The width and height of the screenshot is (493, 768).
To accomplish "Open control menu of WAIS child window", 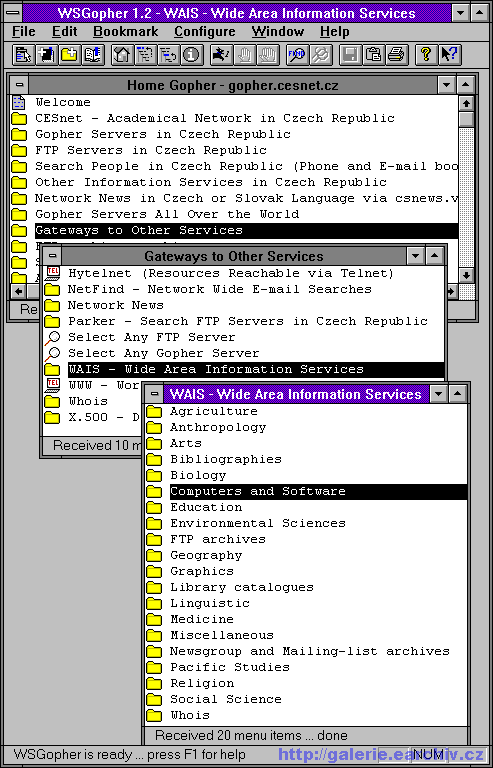I will (x=155, y=394).
